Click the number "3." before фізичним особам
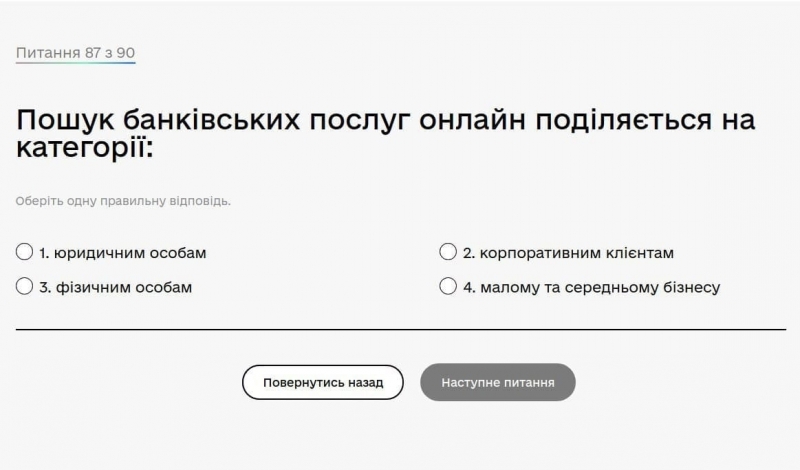Viewport: 800px width, 470px height. click(45, 287)
